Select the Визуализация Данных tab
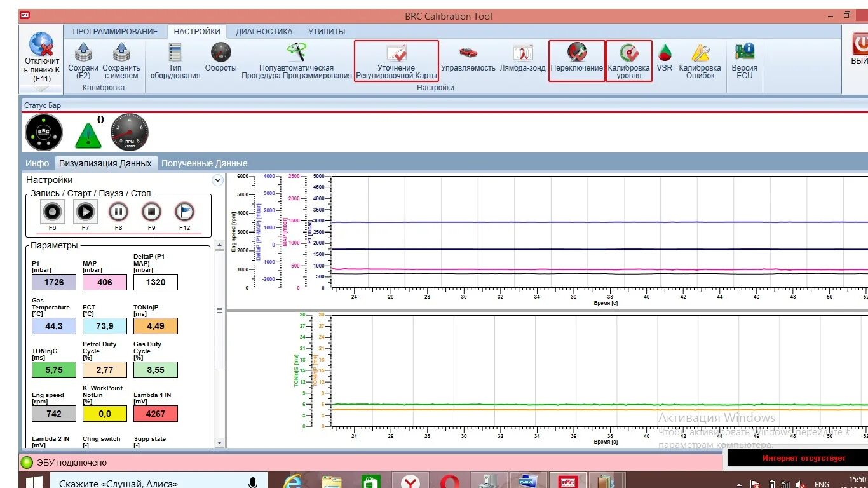 tap(105, 163)
